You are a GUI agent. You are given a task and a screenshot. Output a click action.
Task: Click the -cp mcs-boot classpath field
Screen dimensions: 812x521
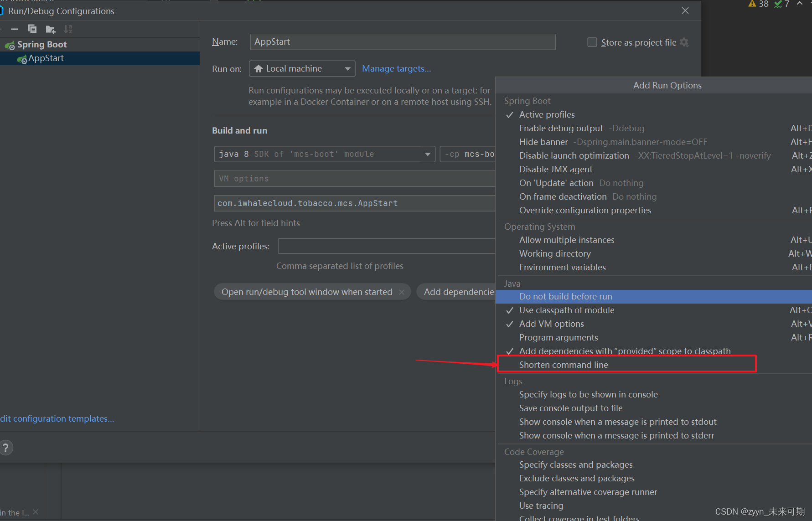468,154
